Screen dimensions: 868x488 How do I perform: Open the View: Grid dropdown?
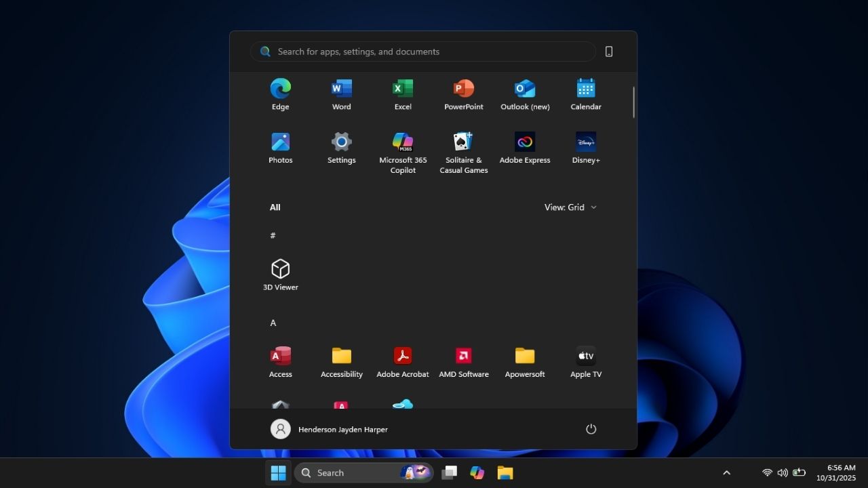click(x=570, y=207)
